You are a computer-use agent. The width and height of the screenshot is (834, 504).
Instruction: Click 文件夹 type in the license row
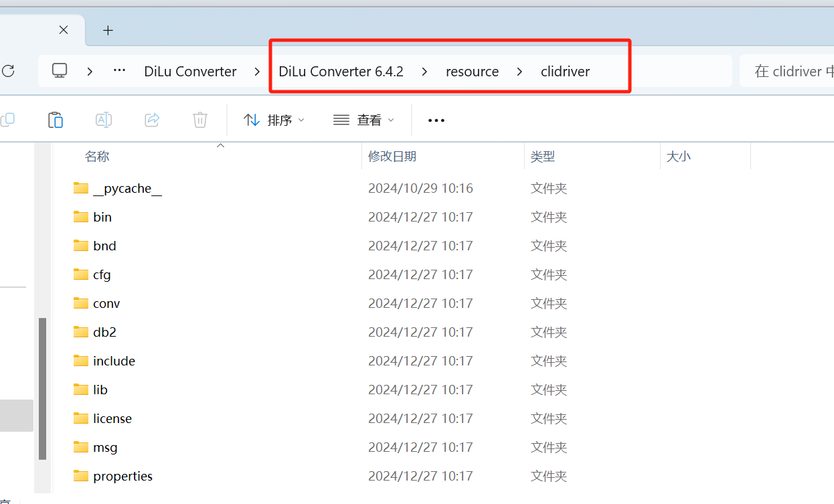pyautogui.click(x=549, y=418)
